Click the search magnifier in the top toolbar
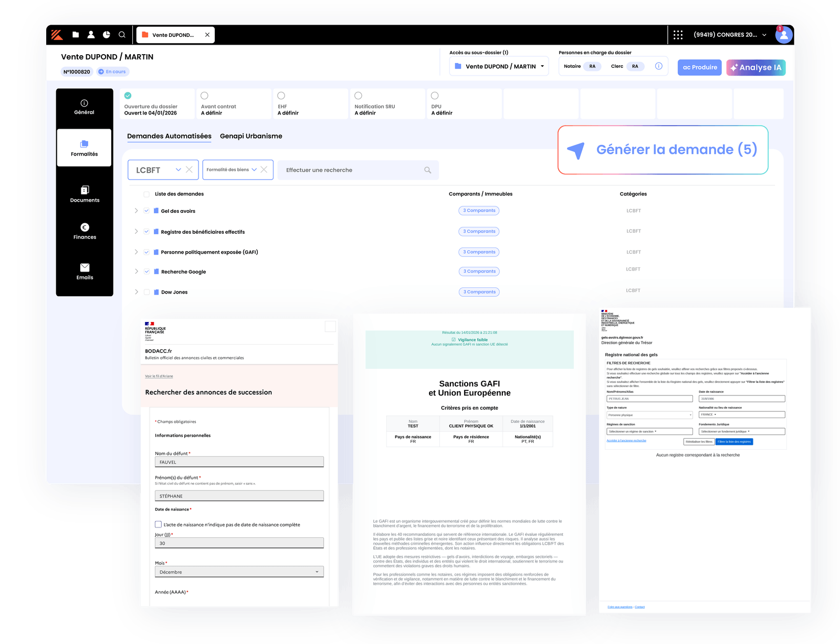 click(122, 35)
